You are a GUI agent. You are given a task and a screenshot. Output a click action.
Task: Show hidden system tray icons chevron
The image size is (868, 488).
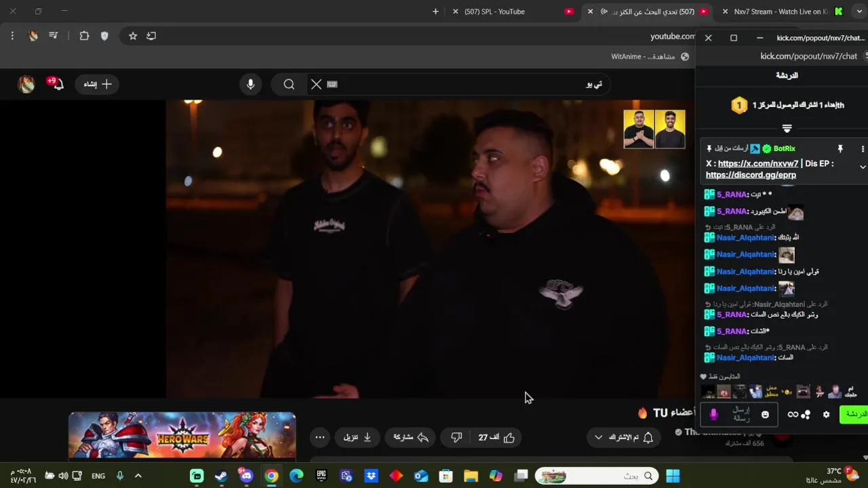click(138, 476)
